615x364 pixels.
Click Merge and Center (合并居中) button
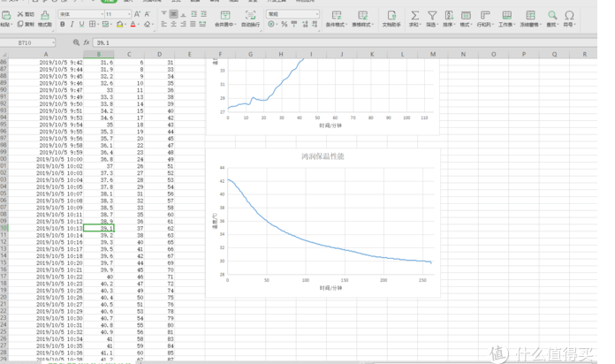[224, 18]
